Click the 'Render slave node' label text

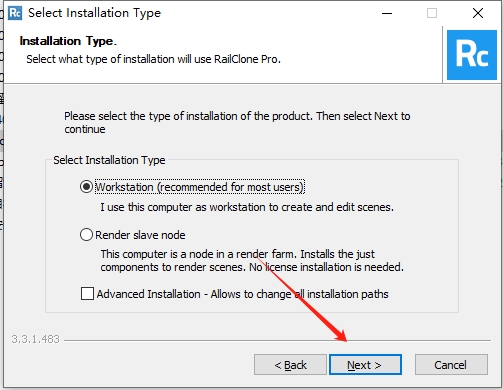coord(140,235)
